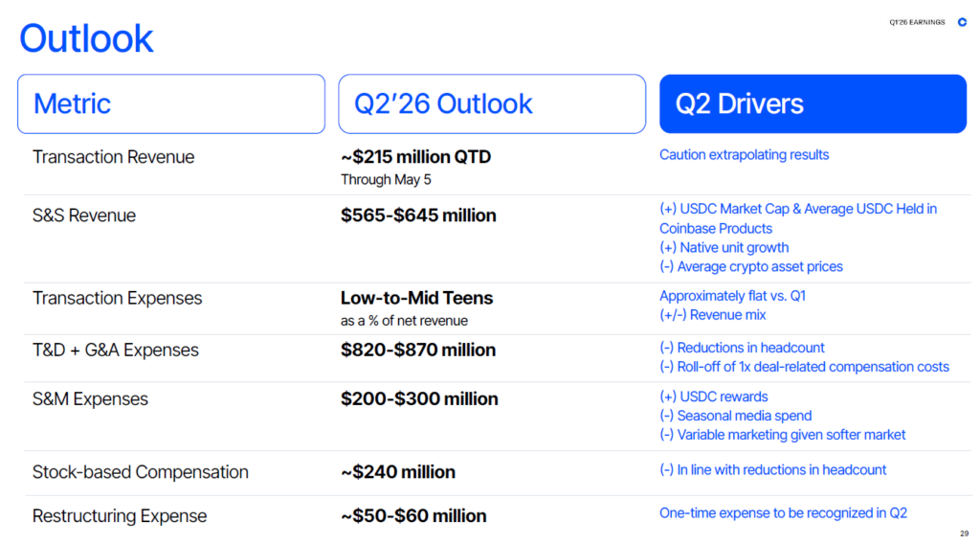Click '(+) USDC rewards' driver
Viewport: 980px width, 544px height.
[x=714, y=397]
